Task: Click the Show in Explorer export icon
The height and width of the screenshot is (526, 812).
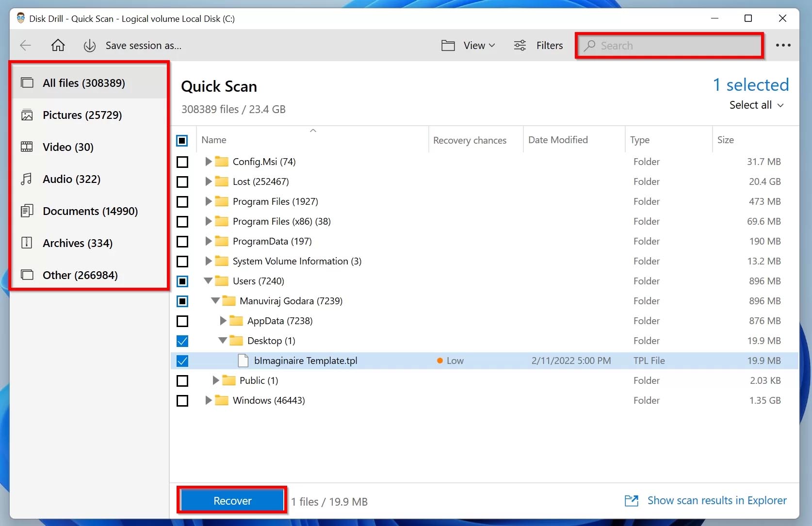Action: coord(632,500)
